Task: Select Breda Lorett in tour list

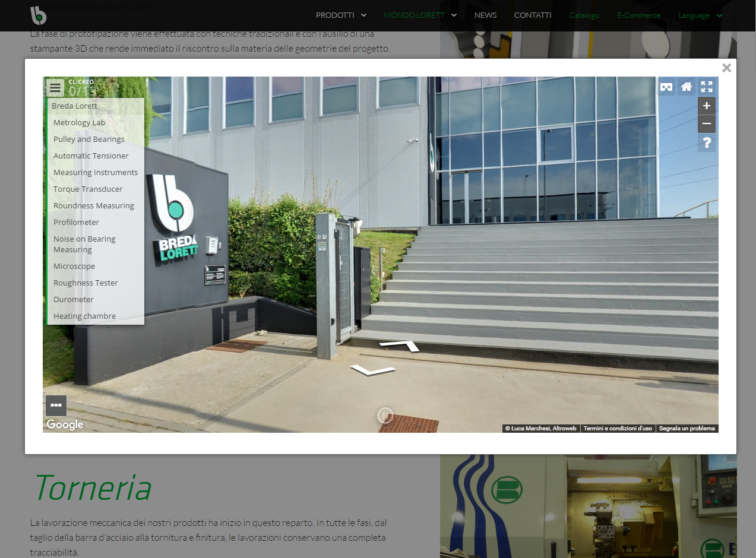Action: click(96, 106)
